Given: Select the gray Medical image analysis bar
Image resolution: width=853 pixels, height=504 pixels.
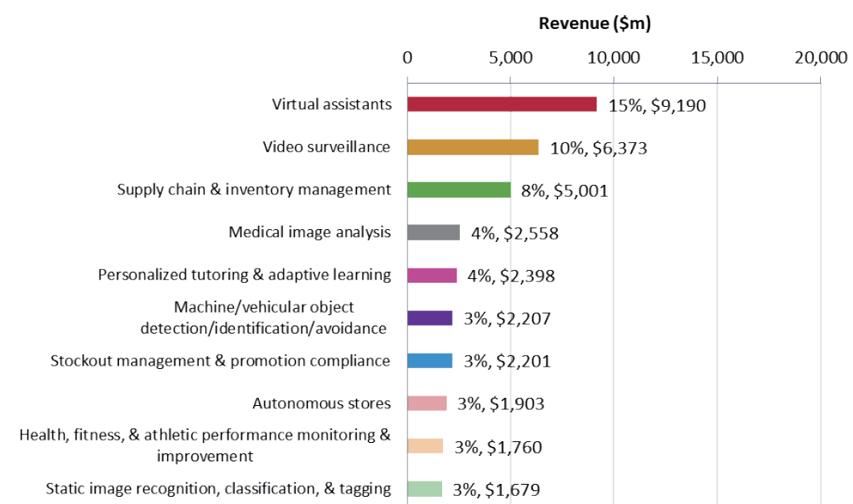Looking at the screenshot, I should click(x=433, y=232).
